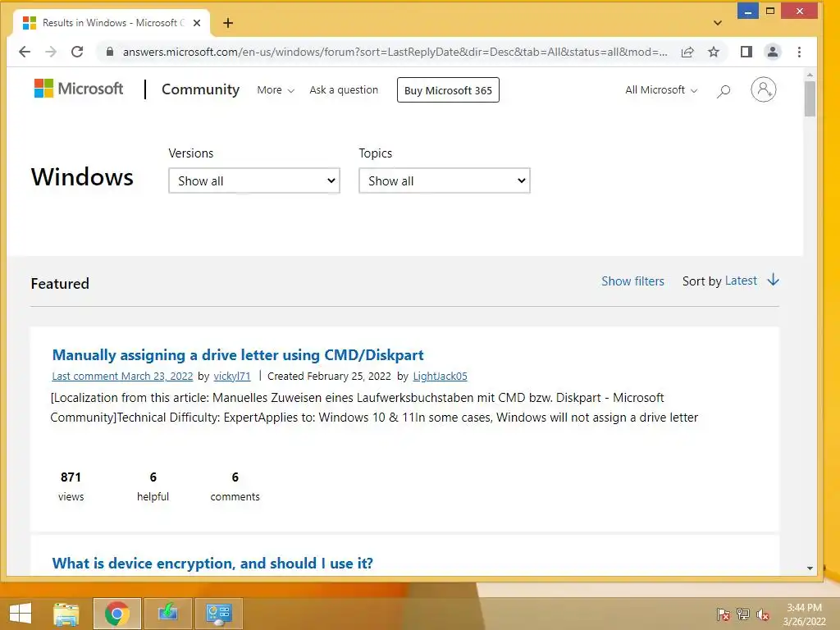The image size is (840, 630).
Task: Open Manually assigning a drive letter thread
Action: (x=238, y=354)
